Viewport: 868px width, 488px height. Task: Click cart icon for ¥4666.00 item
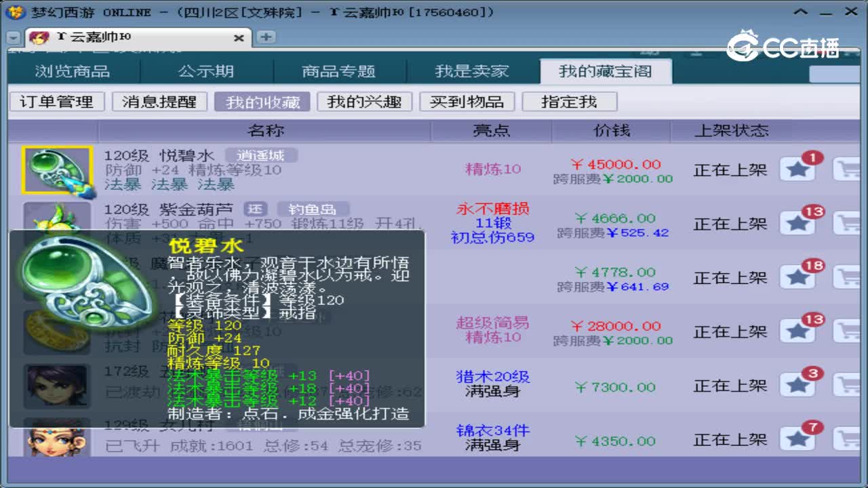click(x=848, y=223)
